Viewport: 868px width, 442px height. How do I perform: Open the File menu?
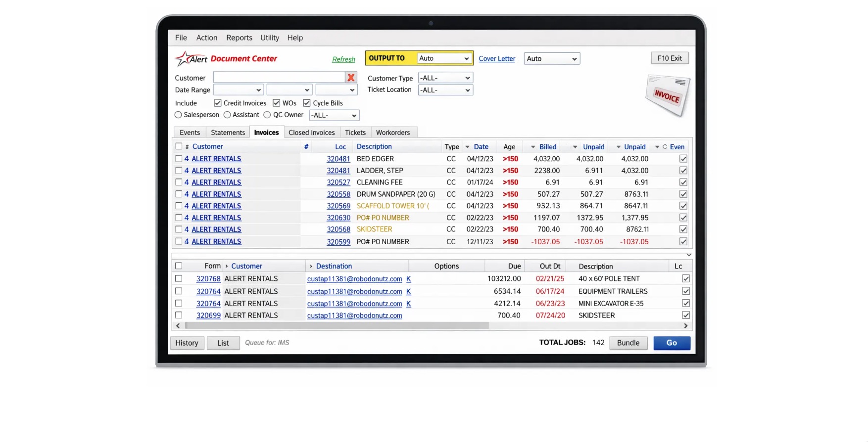181,38
